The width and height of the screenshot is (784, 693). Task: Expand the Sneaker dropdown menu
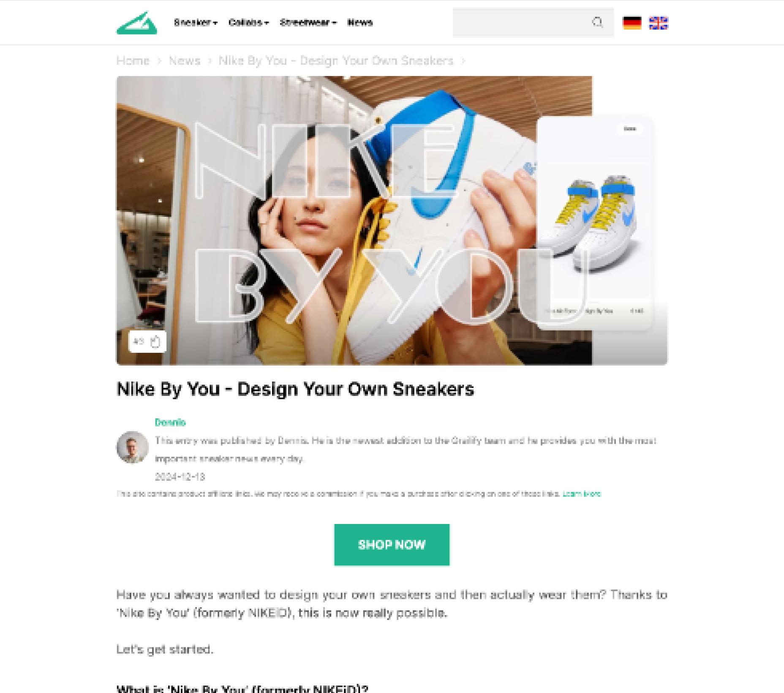(x=196, y=22)
